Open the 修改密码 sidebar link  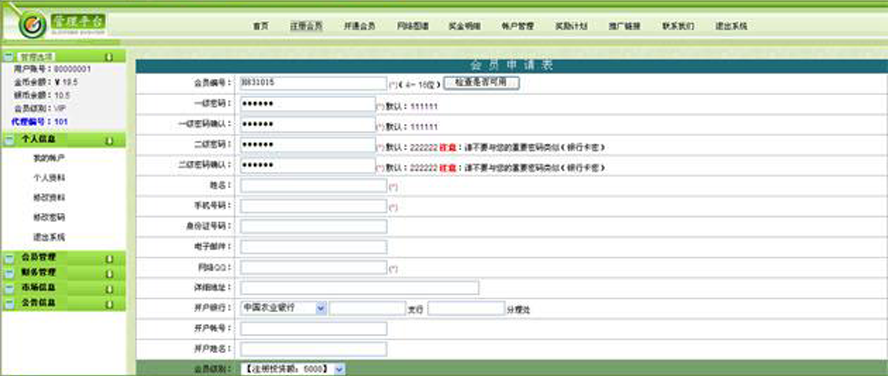[x=49, y=217]
